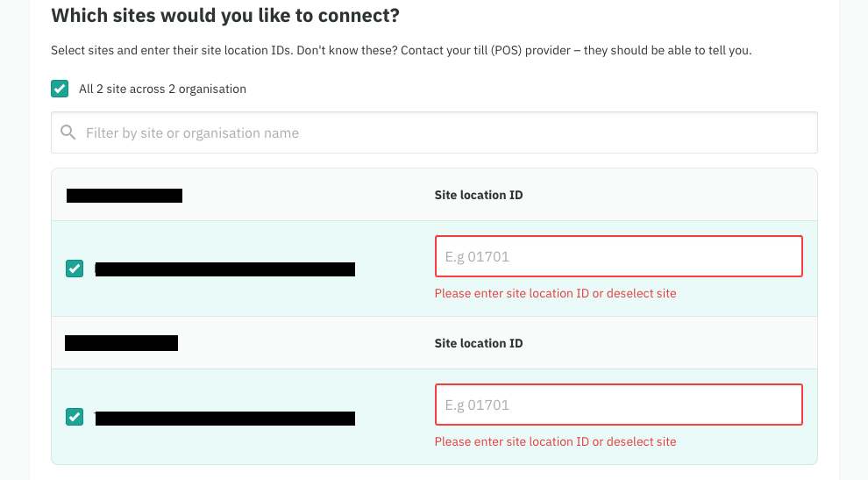Click the second redacted organisation name

click(121, 343)
